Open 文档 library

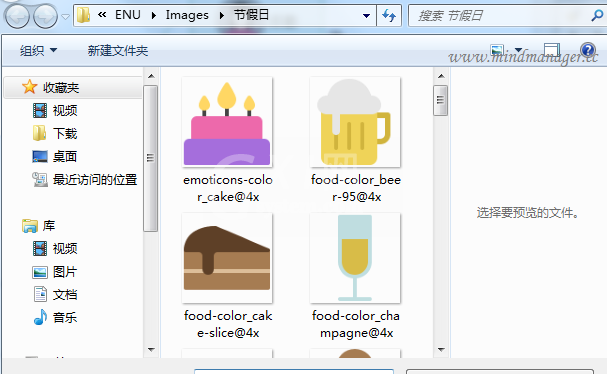point(65,295)
